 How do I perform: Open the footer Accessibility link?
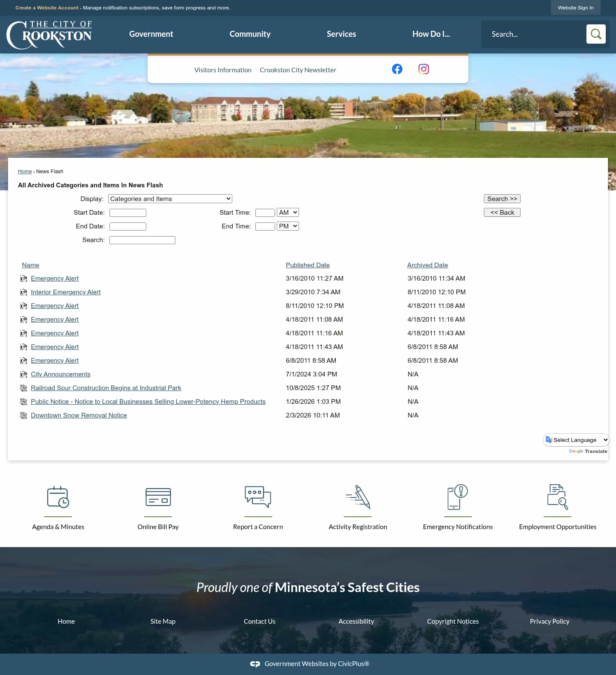356,621
